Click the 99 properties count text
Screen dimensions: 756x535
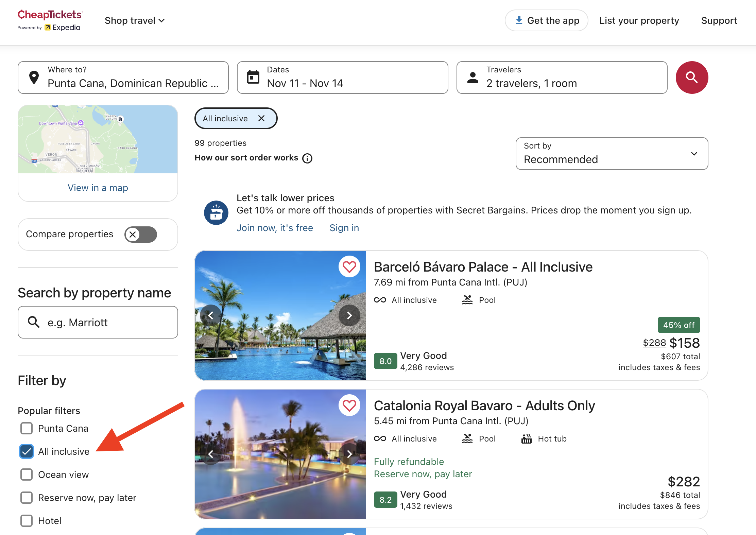pyautogui.click(x=221, y=143)
